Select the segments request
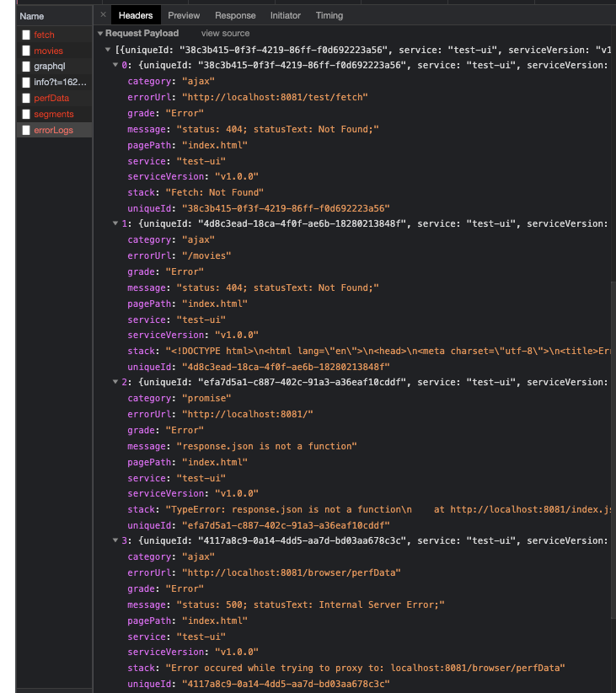 54,114
